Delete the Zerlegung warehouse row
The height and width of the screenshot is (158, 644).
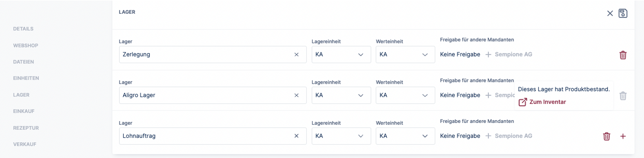point(623,55)
